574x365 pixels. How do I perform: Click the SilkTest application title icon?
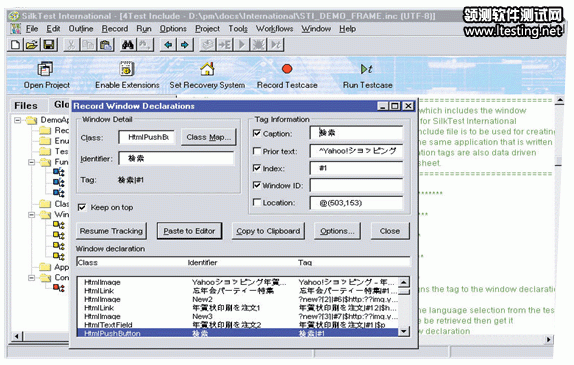tap(14, 16)
